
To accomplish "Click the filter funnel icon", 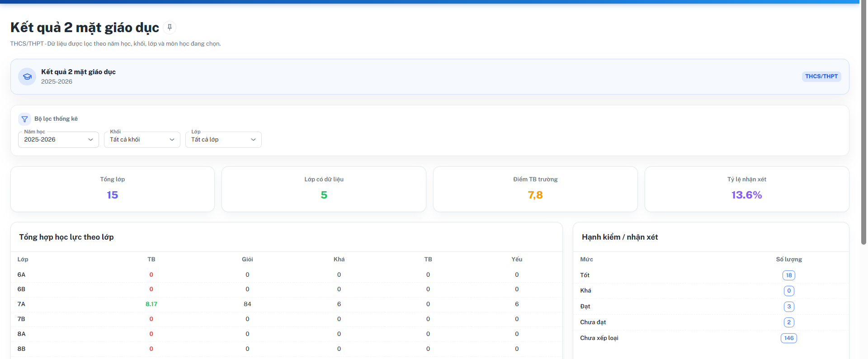I will click(24, 119).
